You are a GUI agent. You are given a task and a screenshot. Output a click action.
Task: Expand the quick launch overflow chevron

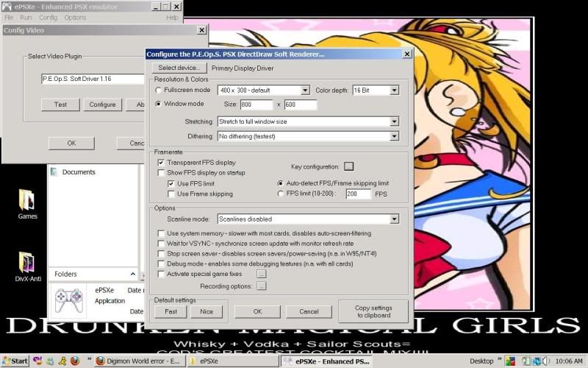89,359
